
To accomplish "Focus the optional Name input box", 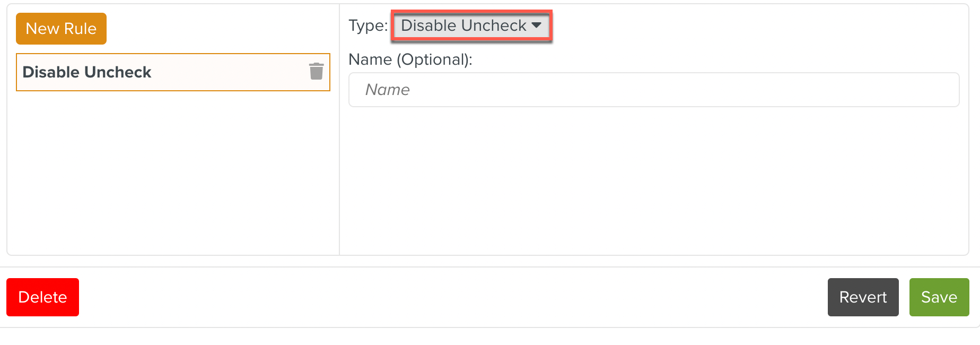I will point(653,90).
